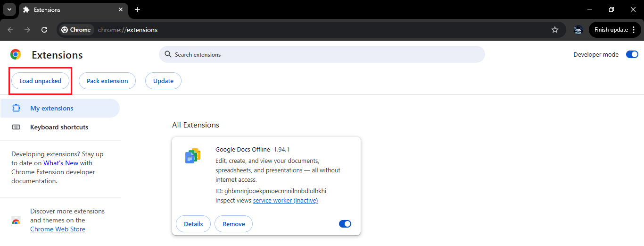Image resolution: width=644 pixels, height=246 pixels.
Task: Open Details for Google Docs Offline
Action: coord(193,224)
